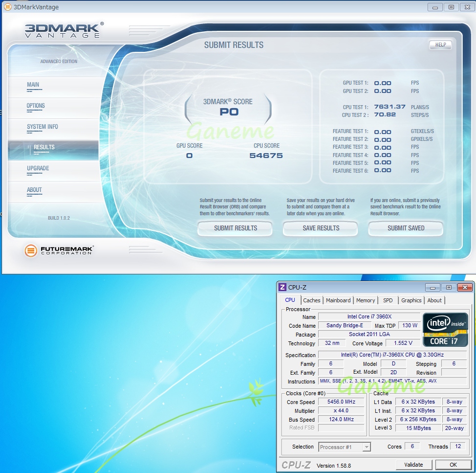
Task: Open the Processor #1 selection dropdown
Action: pyautogui.click(x=345, y=447)
